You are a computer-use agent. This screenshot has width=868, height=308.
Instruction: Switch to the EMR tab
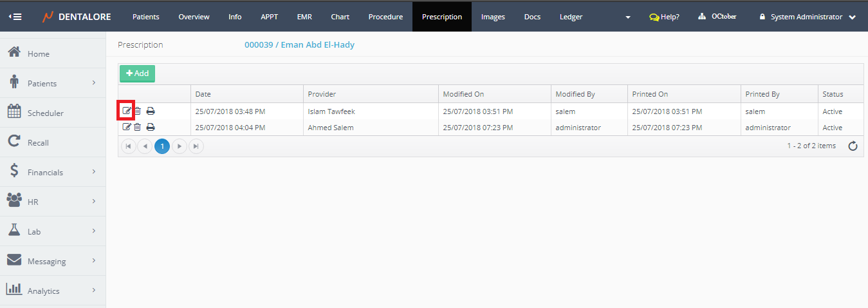click(304, 17)
